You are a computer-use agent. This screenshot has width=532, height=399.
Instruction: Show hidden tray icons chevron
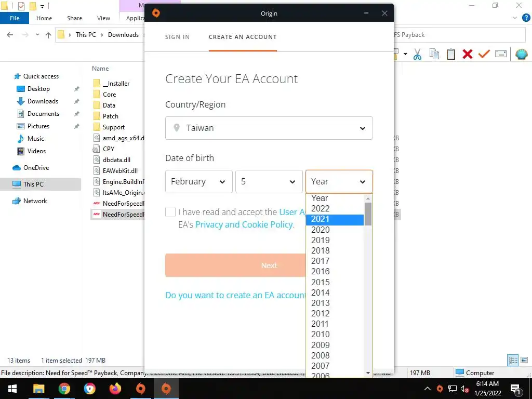click(x=428, y=389)
